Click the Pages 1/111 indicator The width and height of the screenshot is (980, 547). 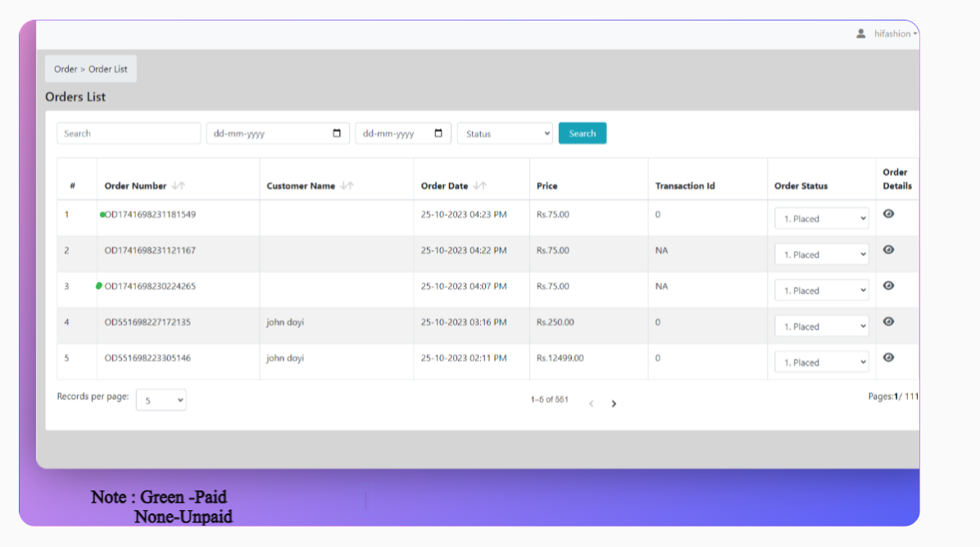coord(893,396)
